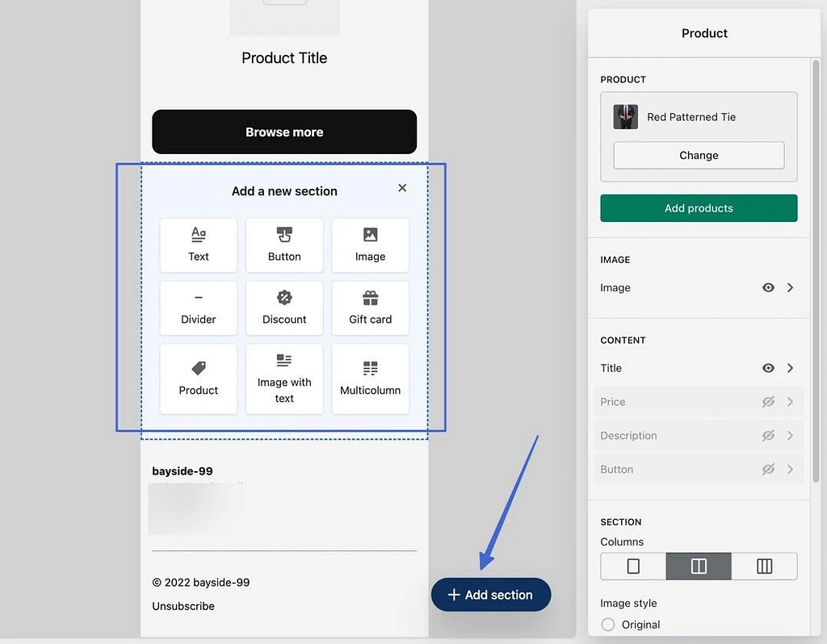Click the Price row label
827x644 pixels.
(613, 402)
